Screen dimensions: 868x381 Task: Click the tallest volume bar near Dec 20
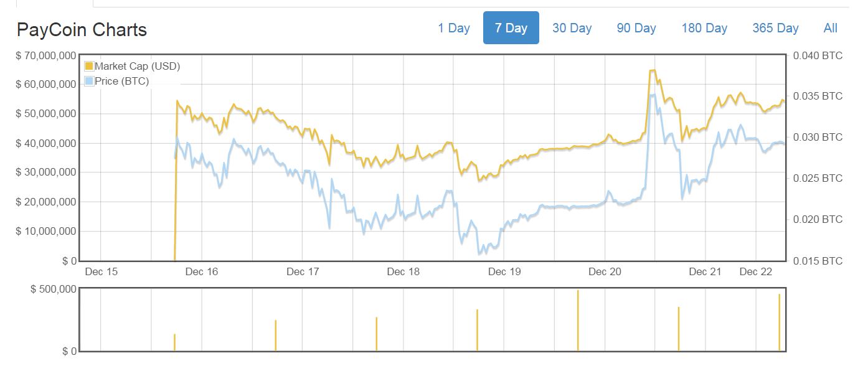pyautogui.click(x=578, y=321)
